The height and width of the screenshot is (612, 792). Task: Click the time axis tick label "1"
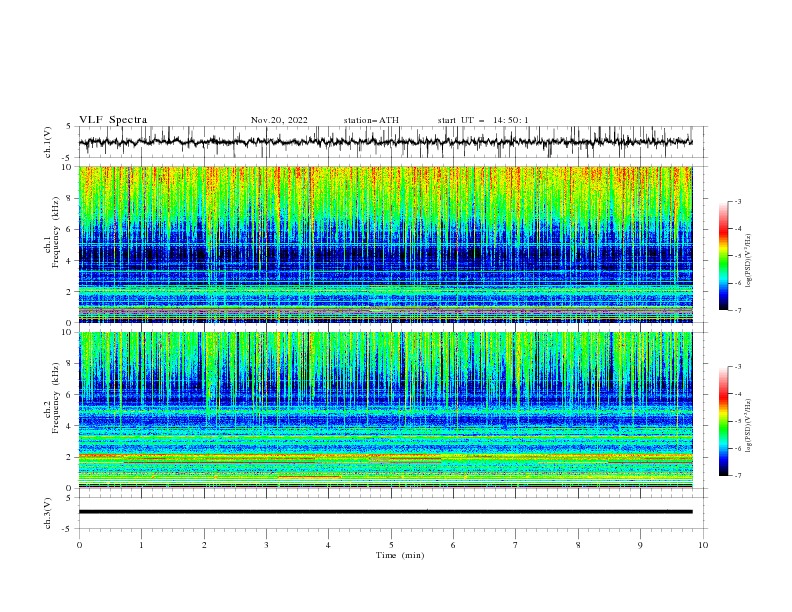point(141,545)
